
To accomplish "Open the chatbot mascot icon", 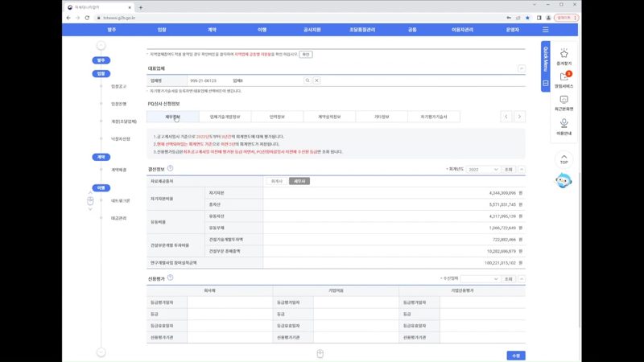I will pos(563,180).
